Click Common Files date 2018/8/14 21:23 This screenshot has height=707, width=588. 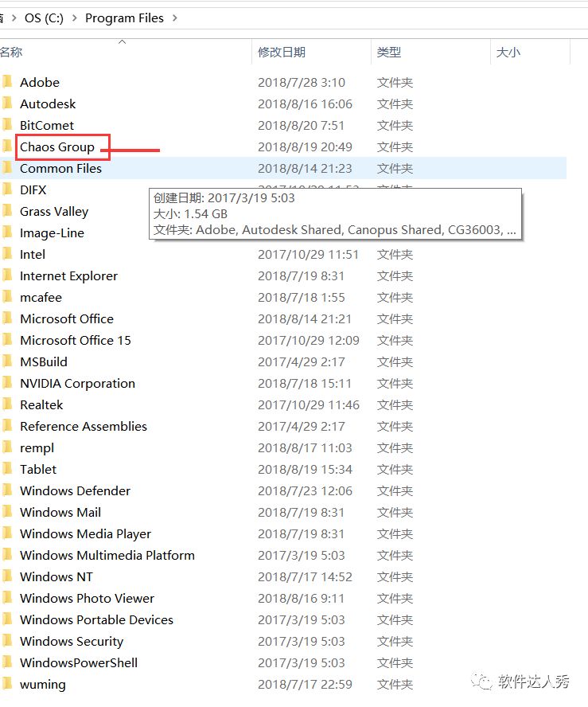(x=305, y=169)
